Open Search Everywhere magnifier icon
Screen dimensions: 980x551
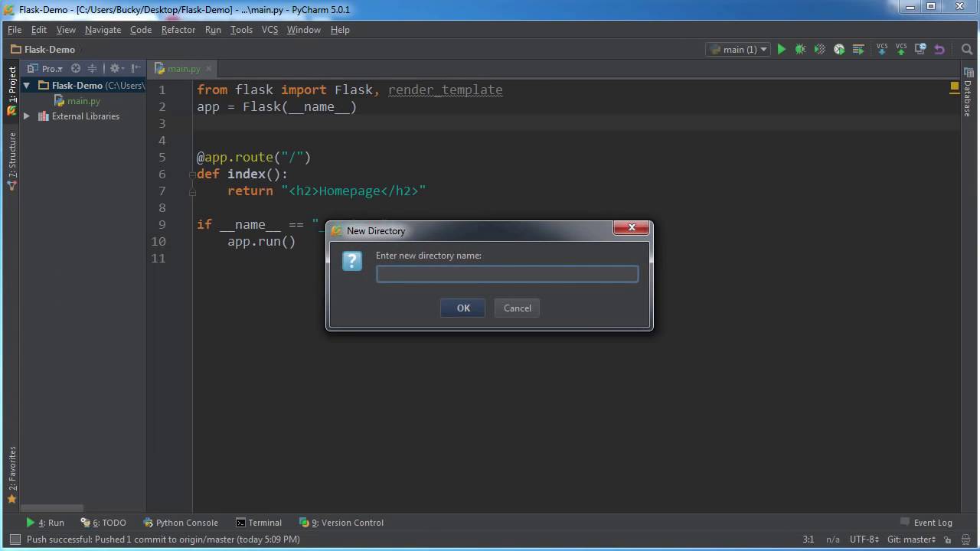pos(967,49)
